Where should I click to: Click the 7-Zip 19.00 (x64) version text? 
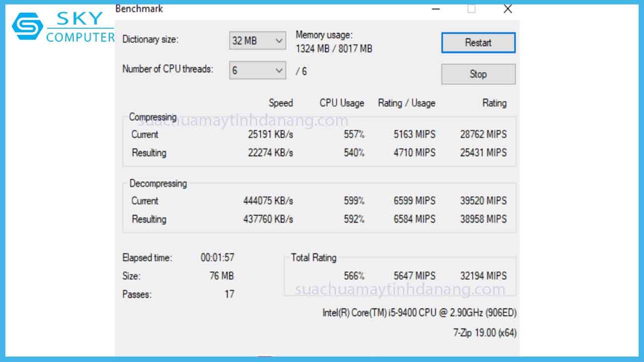(485, 332)
